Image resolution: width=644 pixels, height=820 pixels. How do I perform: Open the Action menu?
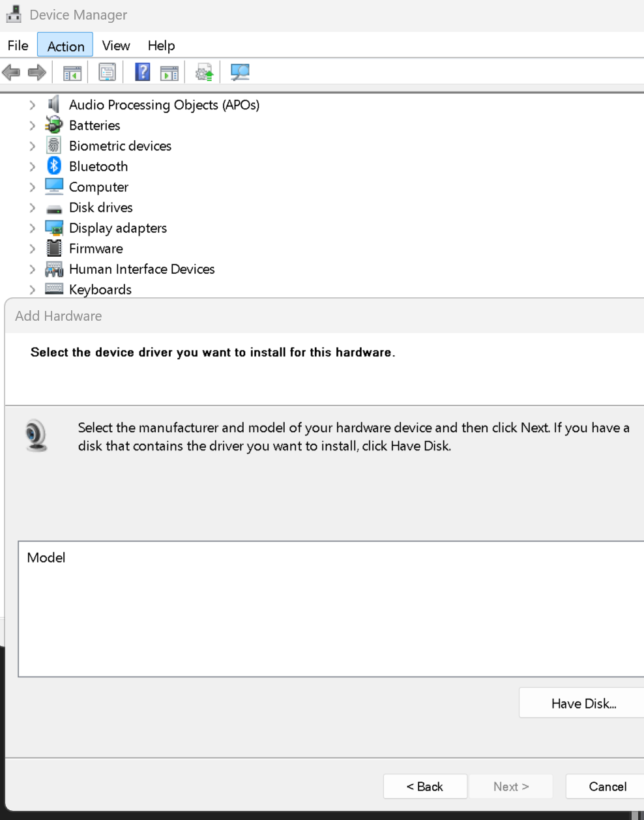[65, 46]
